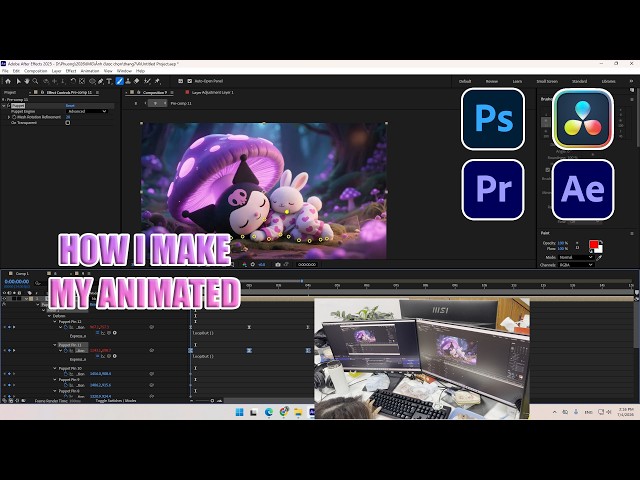Click the snapshot camera icon under the viewer
This screenshot has width=640, height=480.
pyautogui.click(x=278, y=264)
